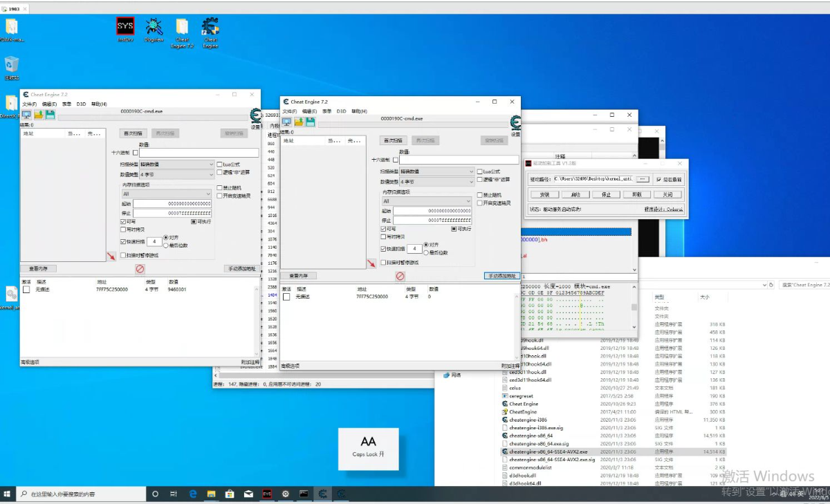Select SYS InstDrv desktop icon

[125, 30]
